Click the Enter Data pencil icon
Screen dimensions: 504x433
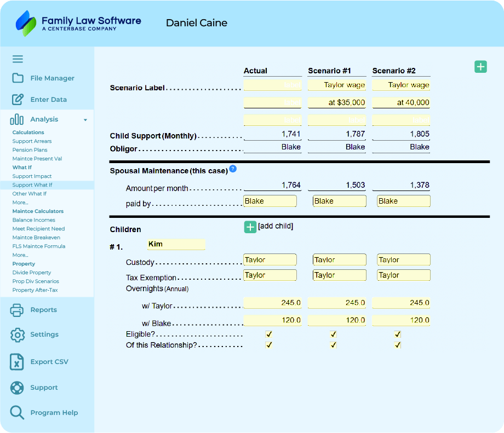click(x=18, y=100)
